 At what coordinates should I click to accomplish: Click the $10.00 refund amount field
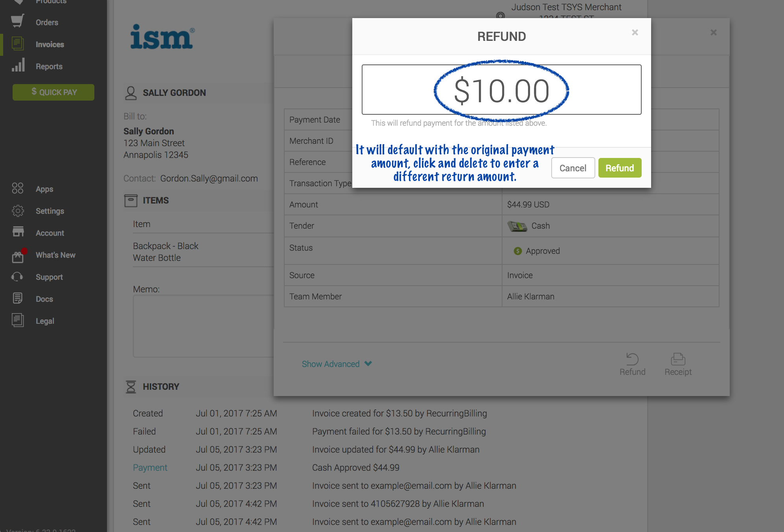tap(501, 90)
